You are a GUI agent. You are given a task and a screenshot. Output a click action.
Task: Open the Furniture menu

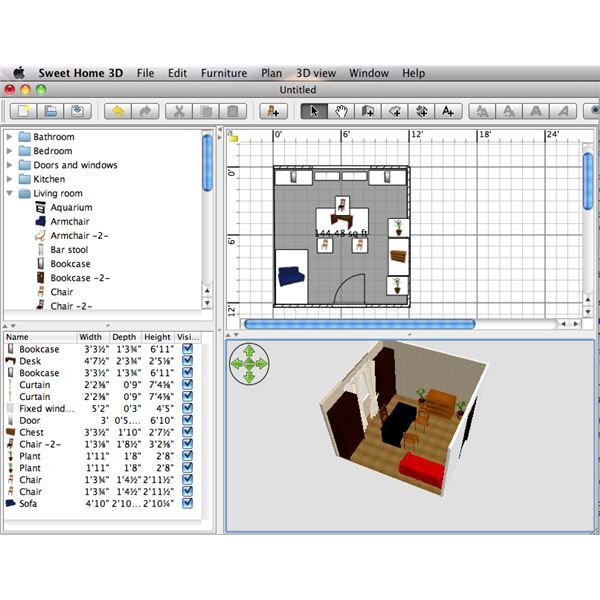tap(224, 73)
